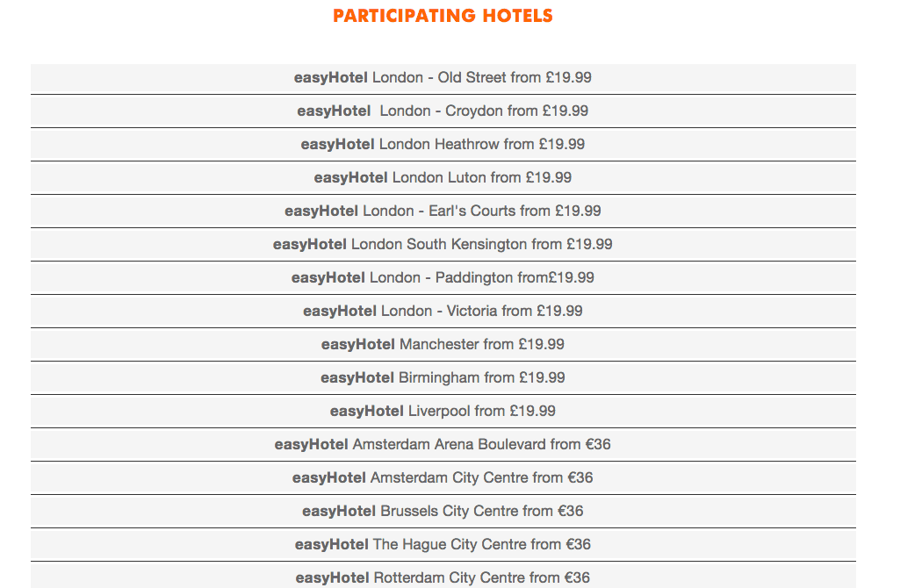Click the €36 price for Brussels
The width and height of the screenshot is (922, 588).
coord(571,511)
